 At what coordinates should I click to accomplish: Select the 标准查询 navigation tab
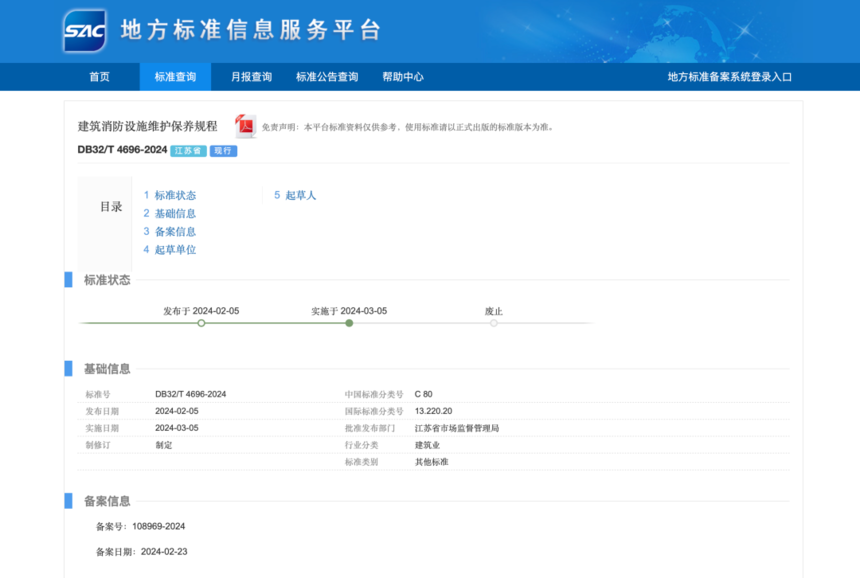click(175, 77)
